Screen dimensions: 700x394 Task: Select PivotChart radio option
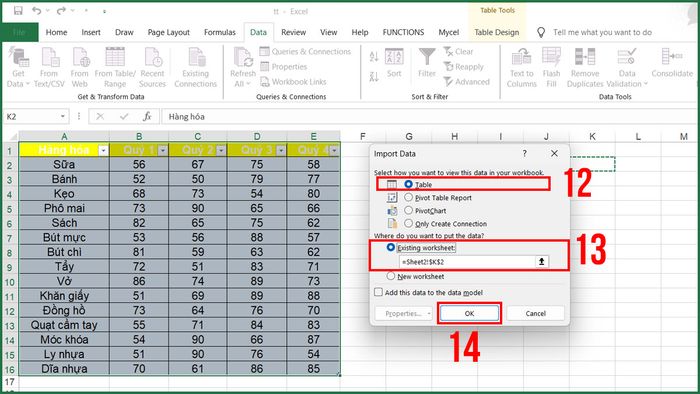tap(408, 210)
